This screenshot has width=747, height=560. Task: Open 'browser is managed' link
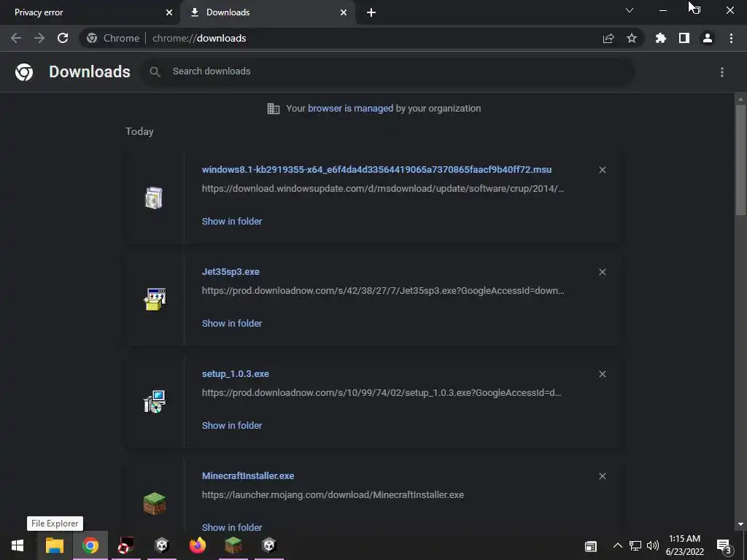point(350,109)
